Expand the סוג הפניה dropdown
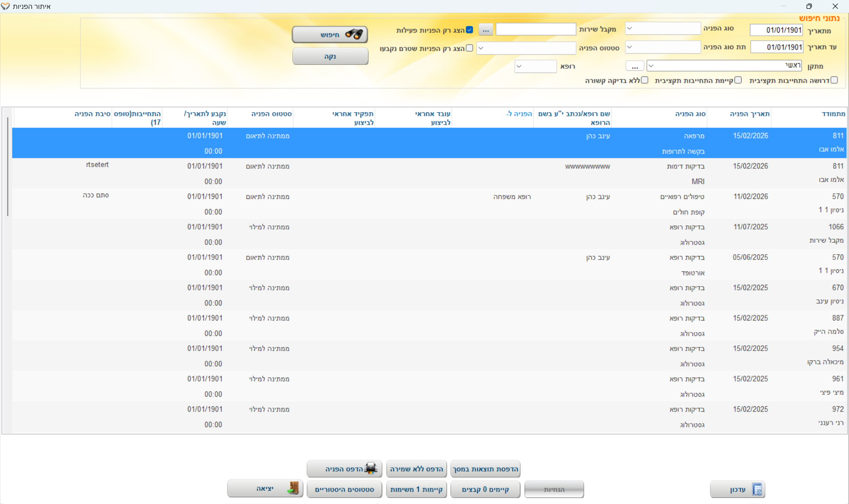Image resolution: width=849 pixels, height=504 pixels. tap(630, 28)
